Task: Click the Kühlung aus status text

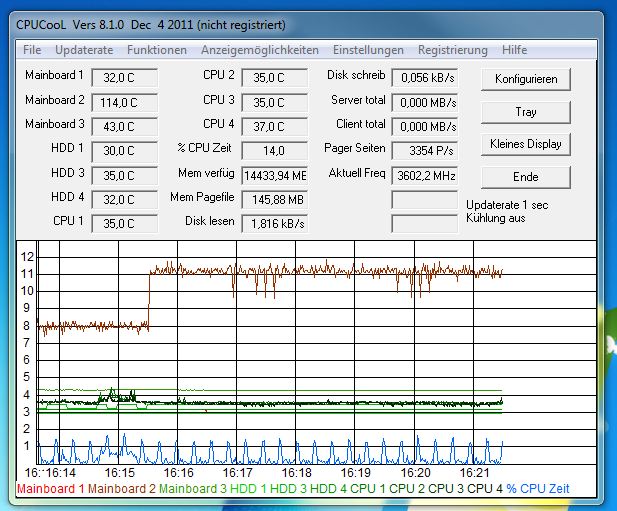Action: [495, 218]
